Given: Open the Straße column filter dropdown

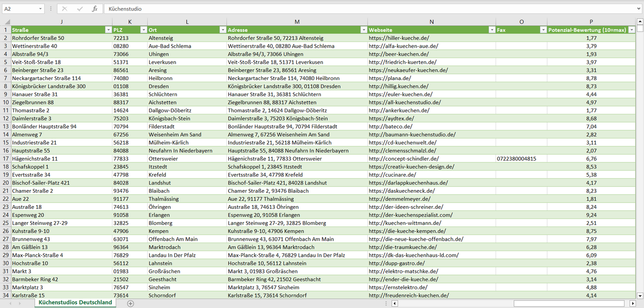Looking at the screenshot, I should tap(108, 30).
